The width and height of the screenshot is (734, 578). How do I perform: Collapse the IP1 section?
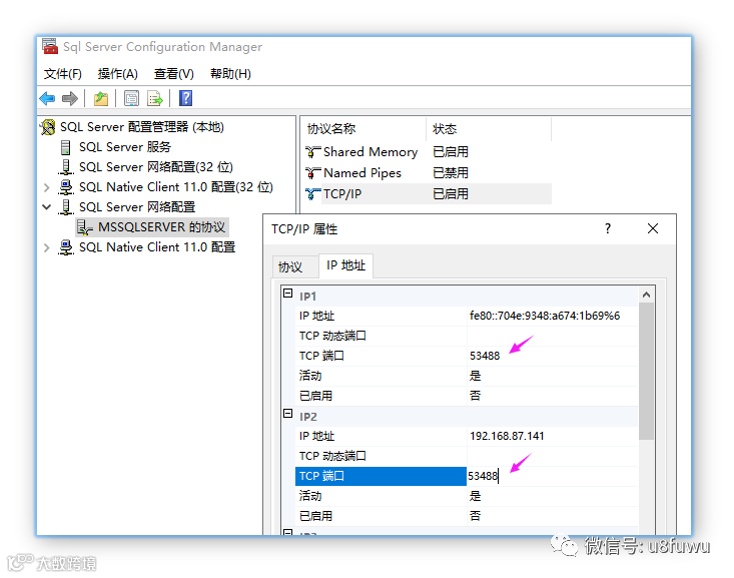point(288,294)
